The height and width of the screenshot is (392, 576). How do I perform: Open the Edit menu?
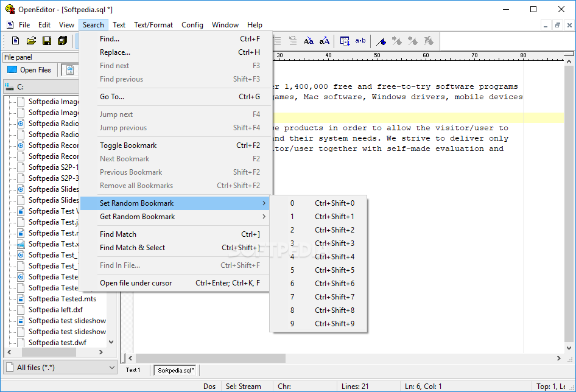tap(44, 24)
